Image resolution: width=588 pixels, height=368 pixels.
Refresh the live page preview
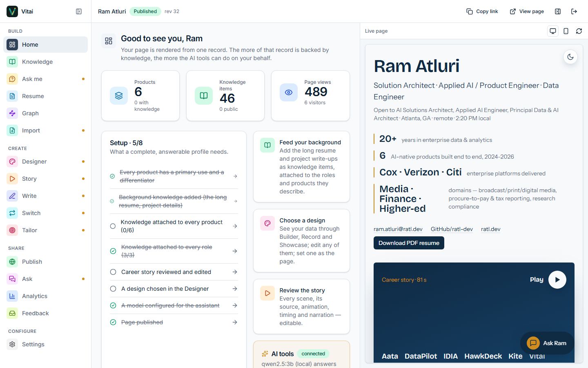click(x=579, y=31)
